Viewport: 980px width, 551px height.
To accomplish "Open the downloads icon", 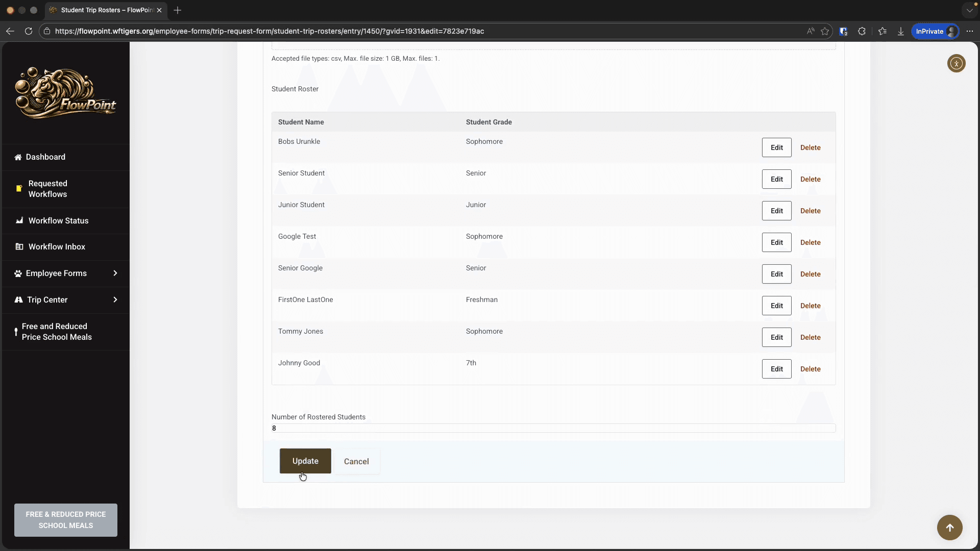I will coord(901,31).
